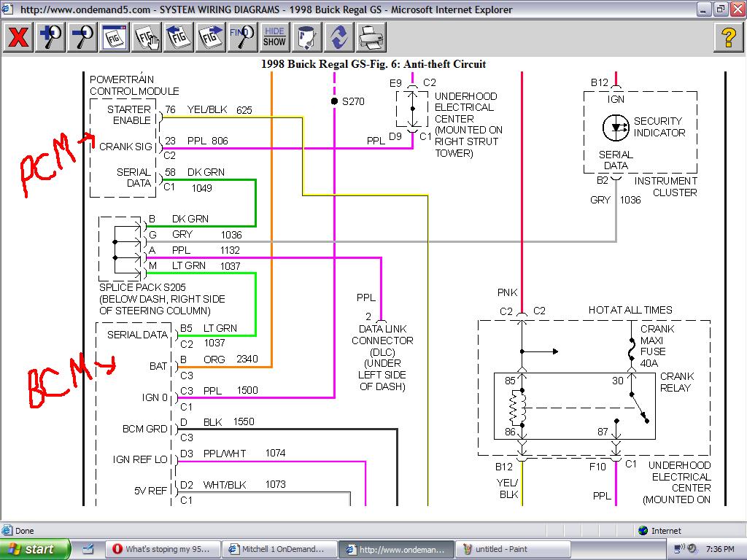This screenshot has height=560, width=747.
Task: Click the paint bucket toolbar icon
Action: coord(306,36)
